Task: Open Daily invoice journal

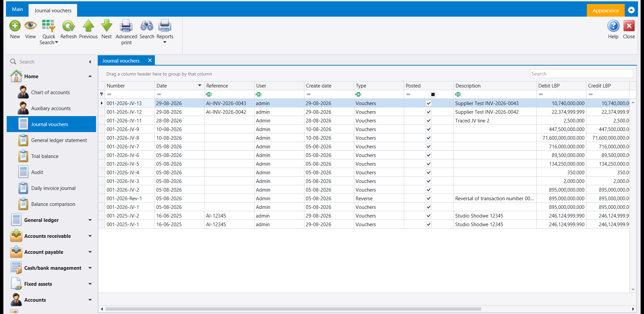Action: pyautogui.click(x=53, y=188)
